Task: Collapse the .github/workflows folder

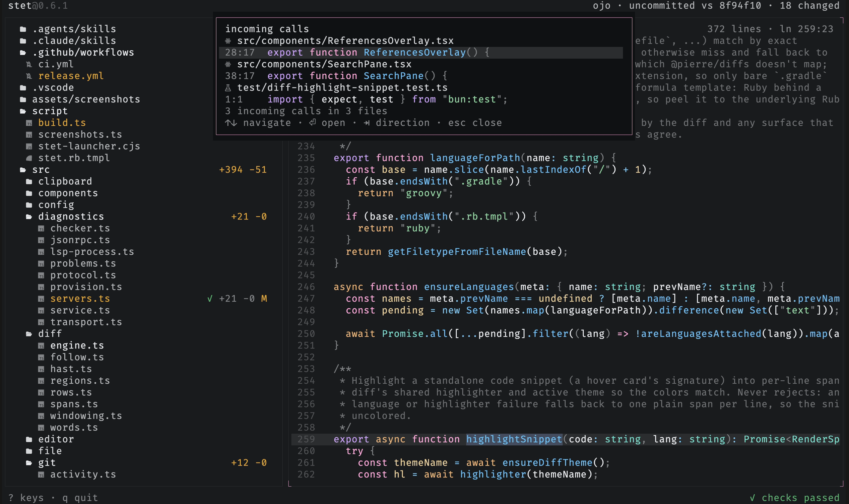Action: tap(23, 53)
